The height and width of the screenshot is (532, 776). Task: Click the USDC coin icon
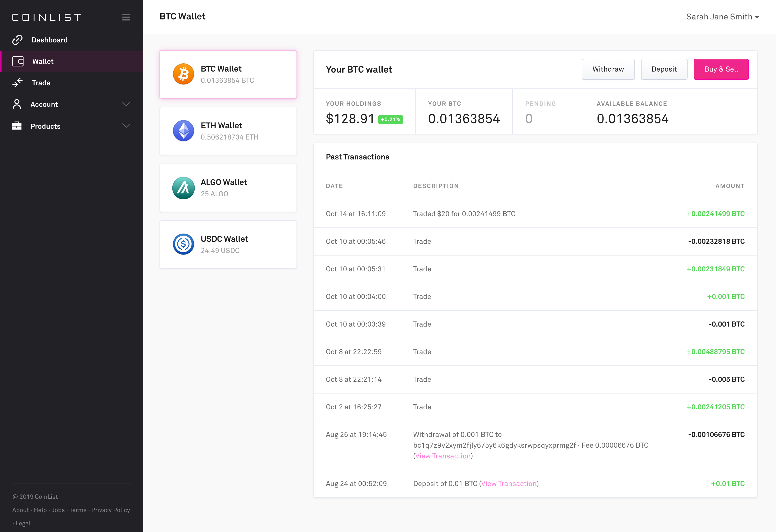(x=183, y=244)
